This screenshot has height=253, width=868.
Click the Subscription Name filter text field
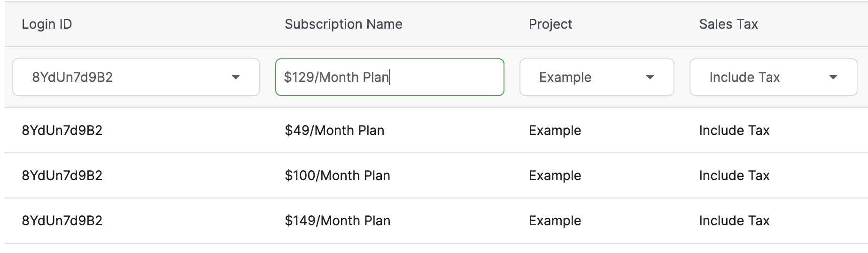pos(389,77)
